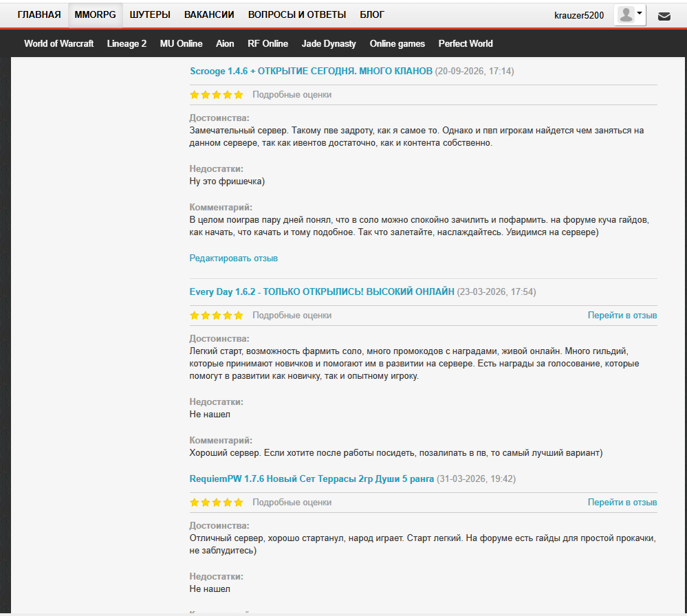The width and height of the screenshot is (687, 616).
Task: Click the star rating of Scrooge review
Action: click(217, 95)
